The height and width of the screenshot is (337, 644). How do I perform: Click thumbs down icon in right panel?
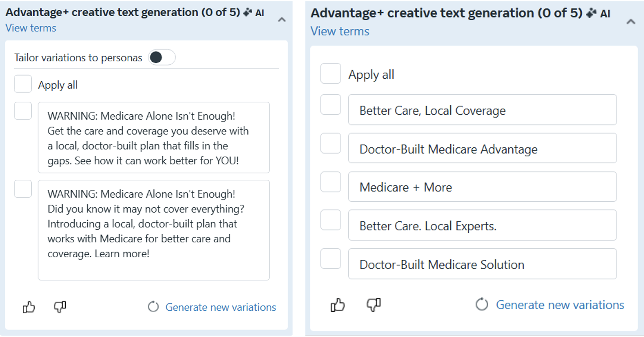373,305
